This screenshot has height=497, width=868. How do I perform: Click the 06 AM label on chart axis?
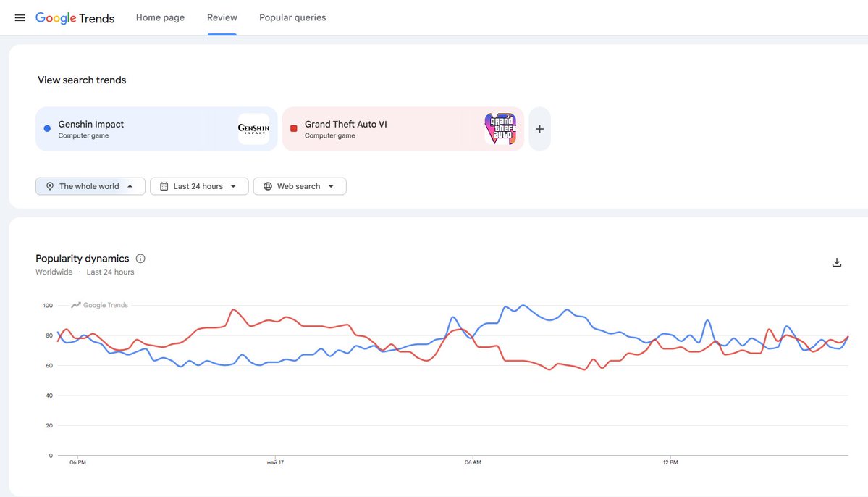(x=473, y=462)
